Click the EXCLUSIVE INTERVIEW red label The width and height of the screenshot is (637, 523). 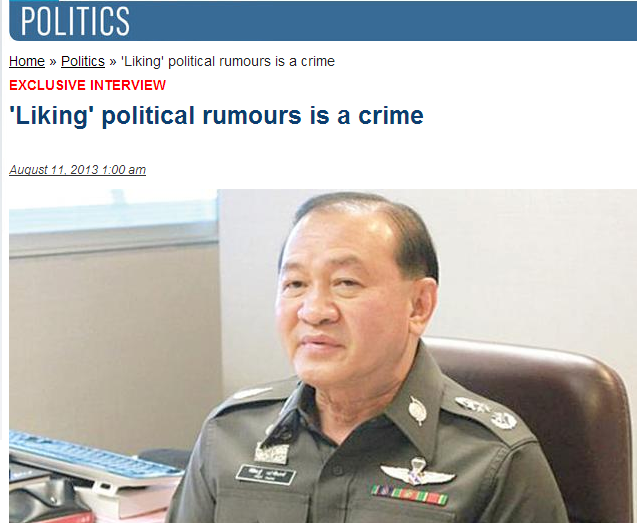click(x=87, y=85)
